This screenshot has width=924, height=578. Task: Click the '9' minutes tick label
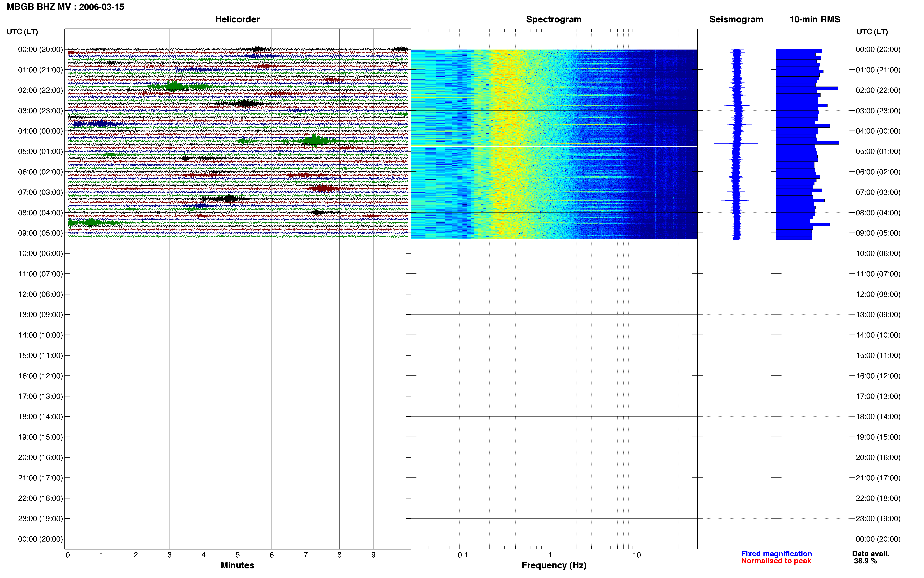tap(373, 555)
